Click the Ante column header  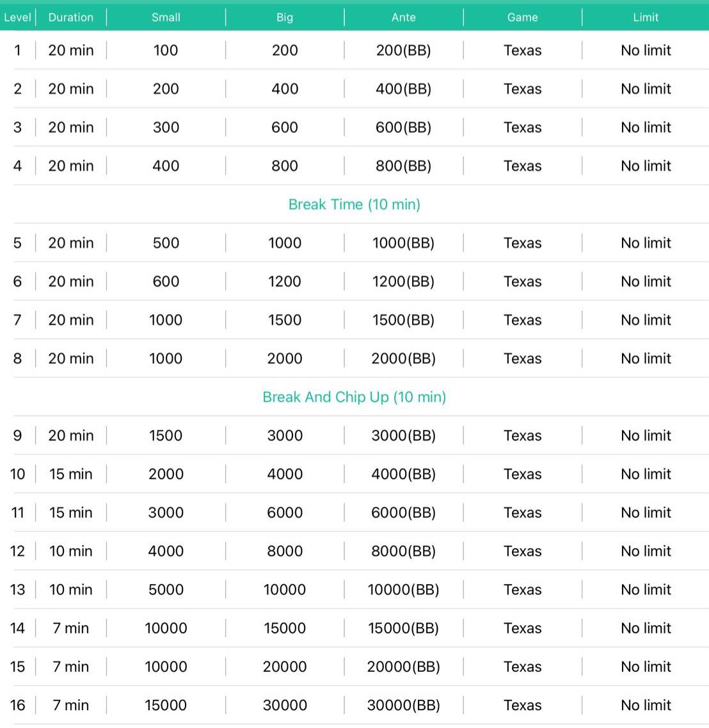[403, 17]
